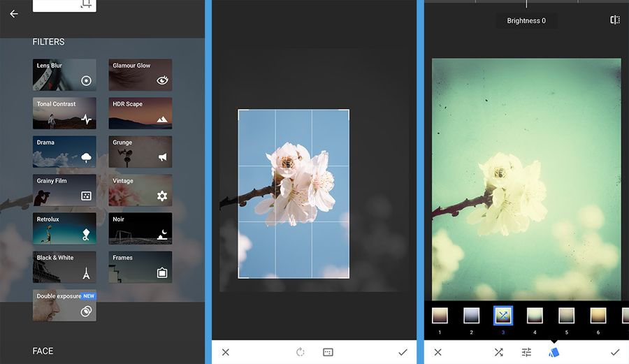Choose the Double exposure tool marked NEW

coord(64,305)
